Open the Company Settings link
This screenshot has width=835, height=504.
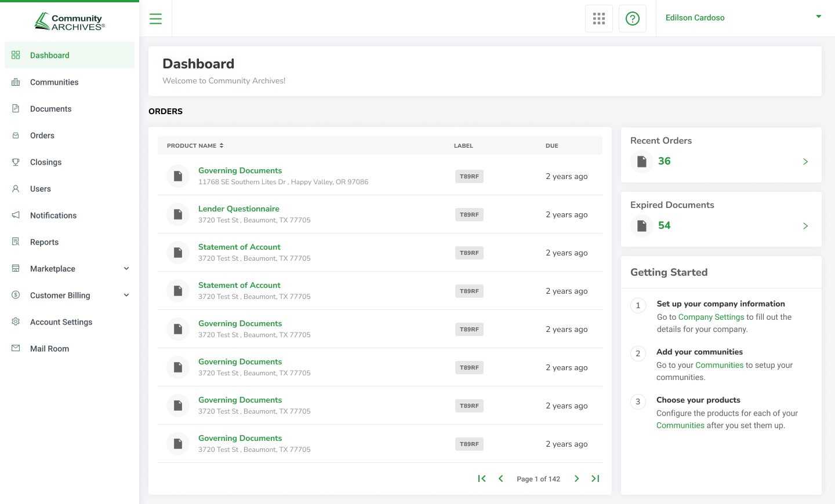point(711,317)
